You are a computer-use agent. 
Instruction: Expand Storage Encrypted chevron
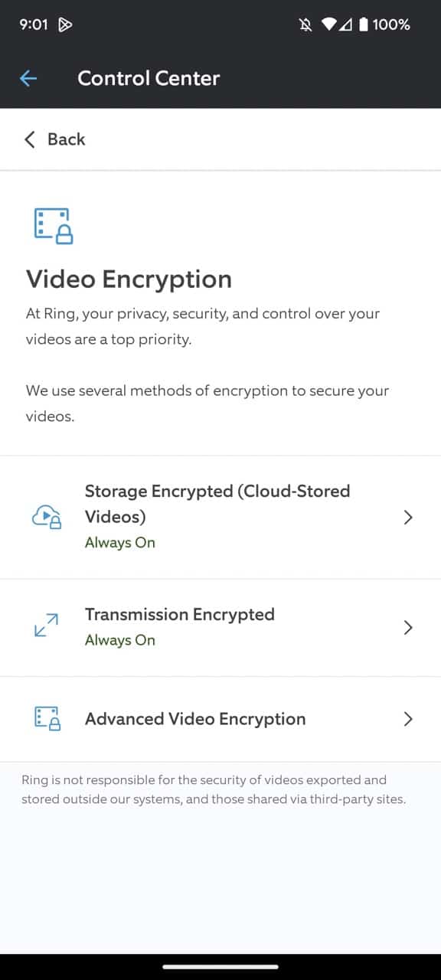[408, 518]
